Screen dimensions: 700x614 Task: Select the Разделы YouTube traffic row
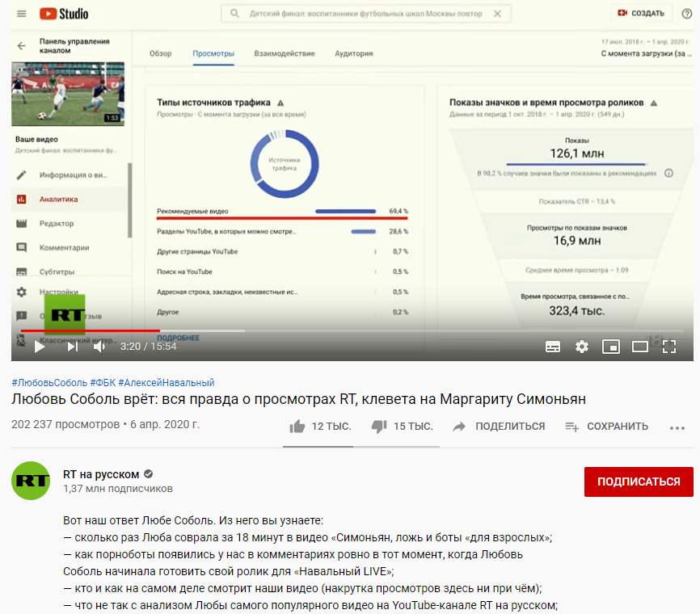282,232
